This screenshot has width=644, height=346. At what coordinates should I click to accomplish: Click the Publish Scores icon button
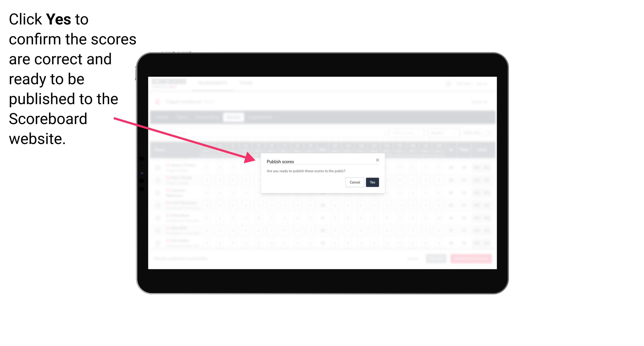372,182
